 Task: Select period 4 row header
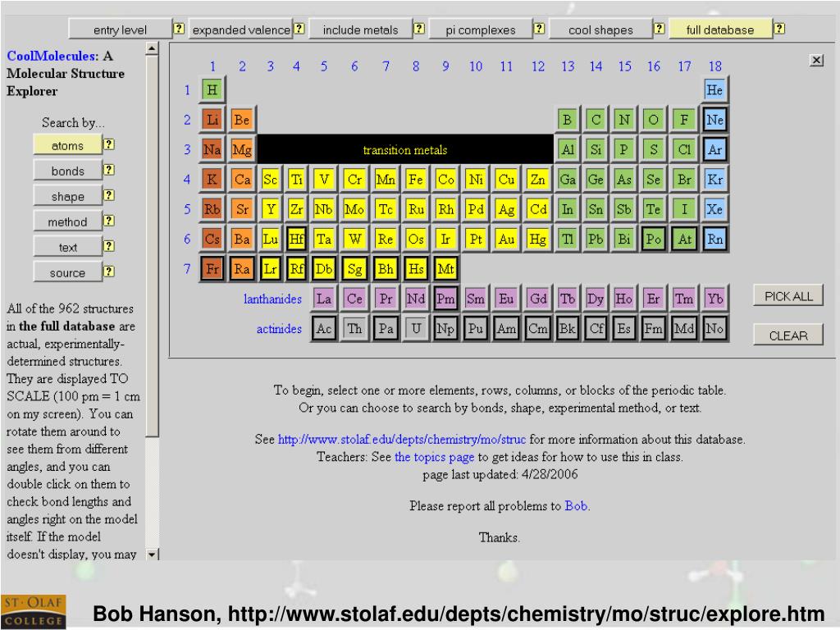pos(187,179)
